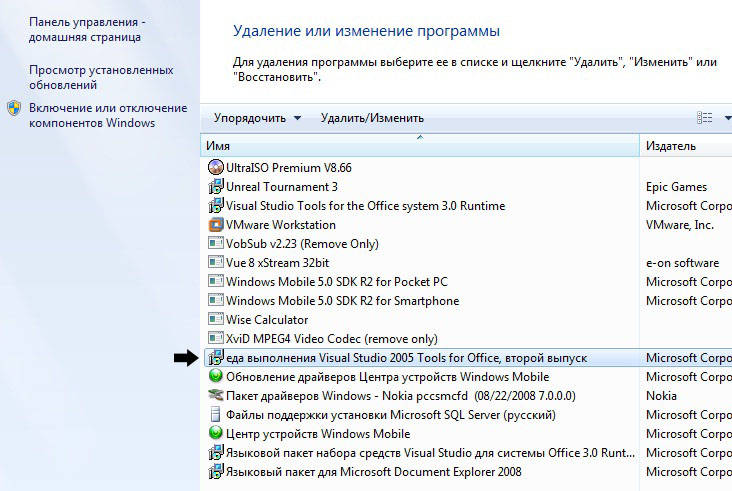Click the Удалить/Изменить toolbar button
Image resolution: width=732 pixels, height=491 pixels.
pyautogui.click(x=372, y=118)
